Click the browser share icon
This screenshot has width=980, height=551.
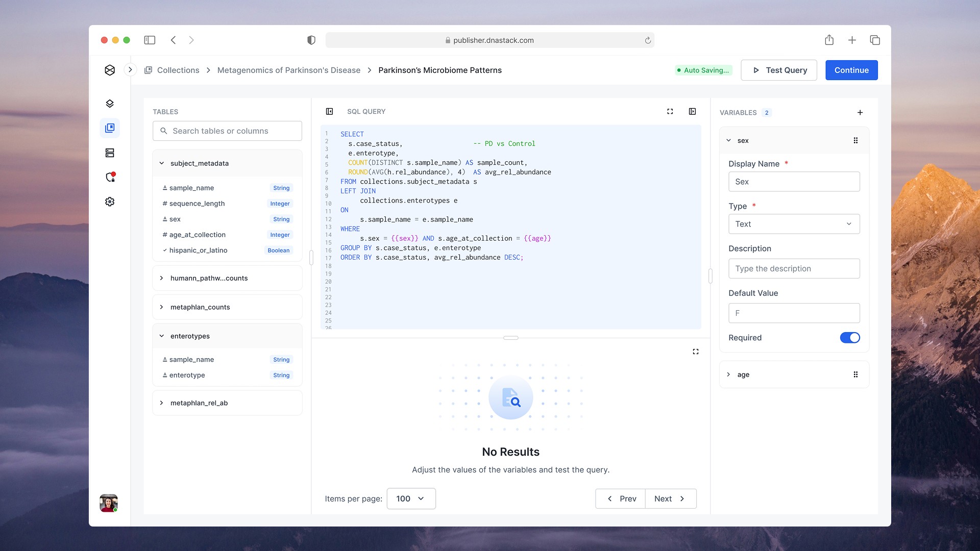click(x=829, y=40)
